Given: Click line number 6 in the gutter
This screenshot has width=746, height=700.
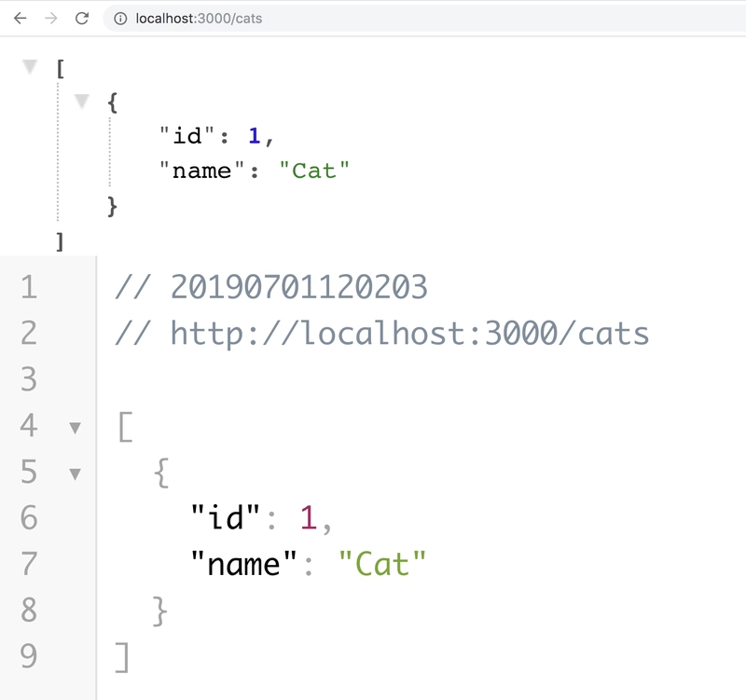Looking at the screenshot, I should point(29,517).
